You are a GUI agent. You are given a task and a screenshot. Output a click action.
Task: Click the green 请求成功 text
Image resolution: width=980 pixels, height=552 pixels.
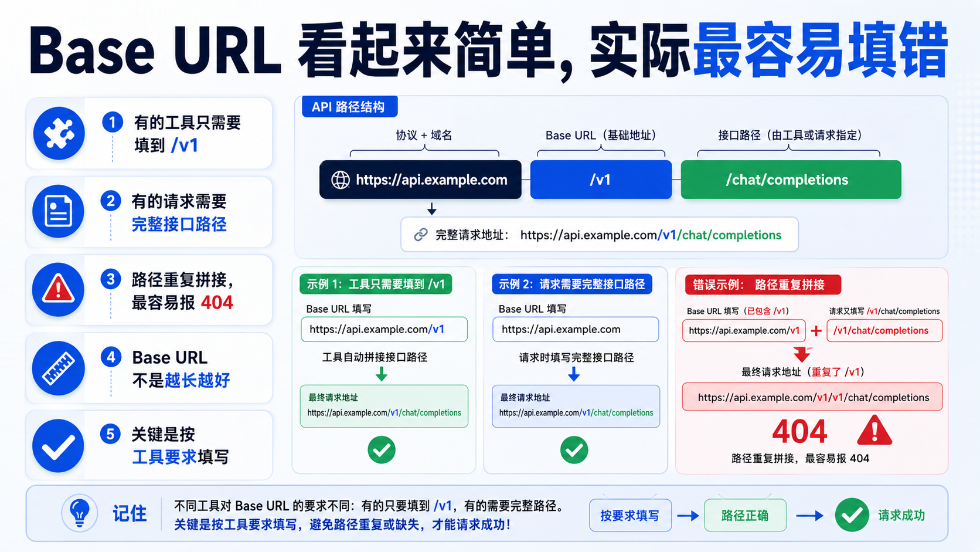pyautogui.click(x=901, y=515)
